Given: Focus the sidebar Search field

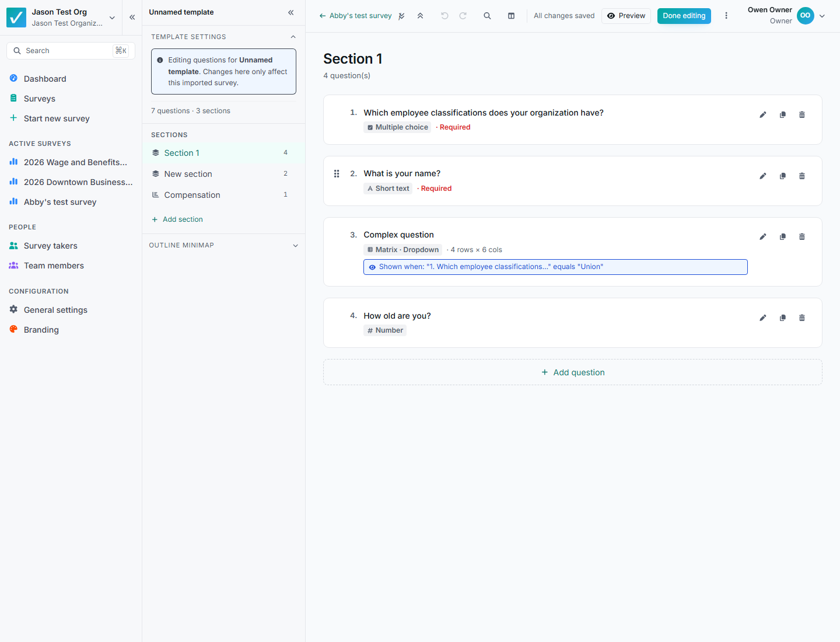Looking at the screenshot, I should (x=71, y=51).
